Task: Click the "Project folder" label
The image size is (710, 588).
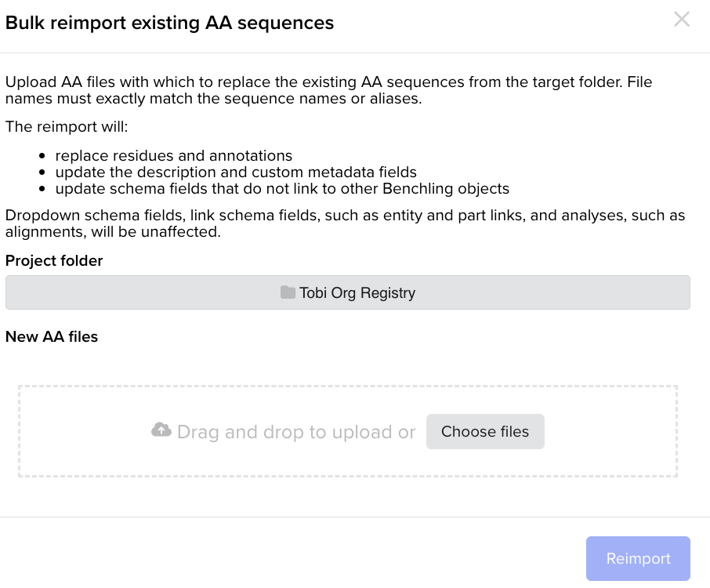Action: point(54,260)
